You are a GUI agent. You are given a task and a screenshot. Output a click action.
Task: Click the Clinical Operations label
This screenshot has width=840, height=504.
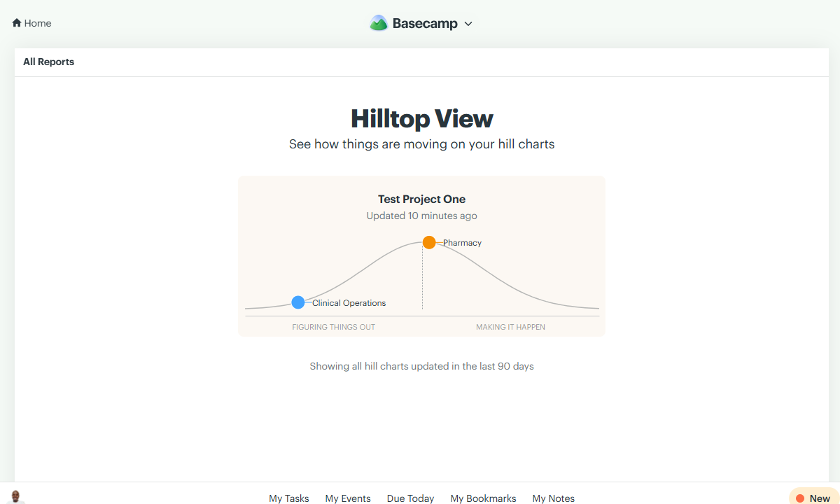pyautogui.click(x=349, y=303)
